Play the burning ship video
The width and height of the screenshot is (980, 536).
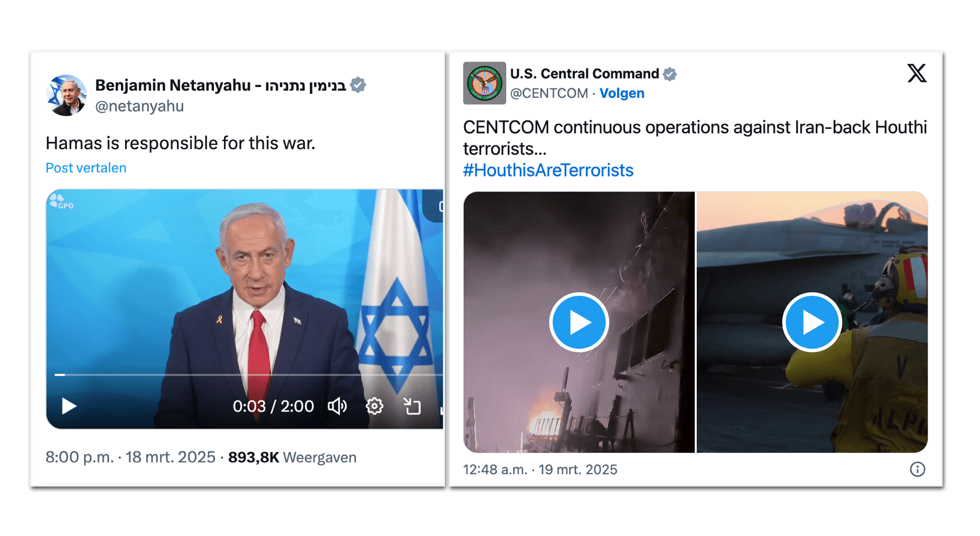click(578, 322)
